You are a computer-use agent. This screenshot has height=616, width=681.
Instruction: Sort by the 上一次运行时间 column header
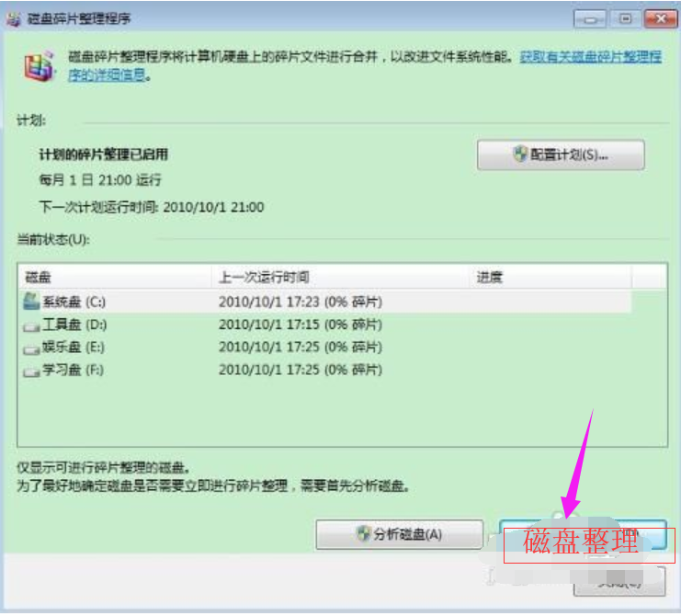click(341, 277)
